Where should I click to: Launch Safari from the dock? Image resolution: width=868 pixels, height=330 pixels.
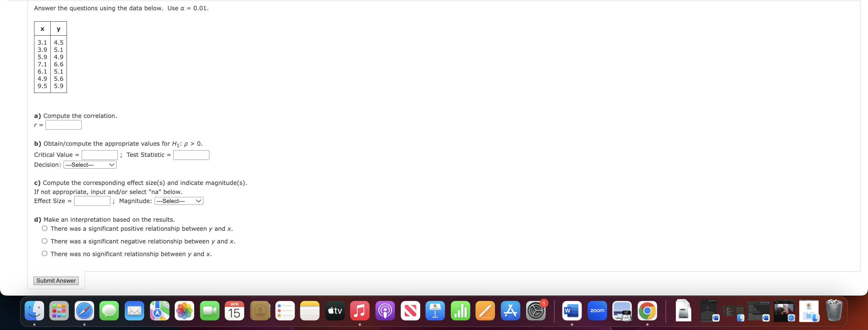84,310
